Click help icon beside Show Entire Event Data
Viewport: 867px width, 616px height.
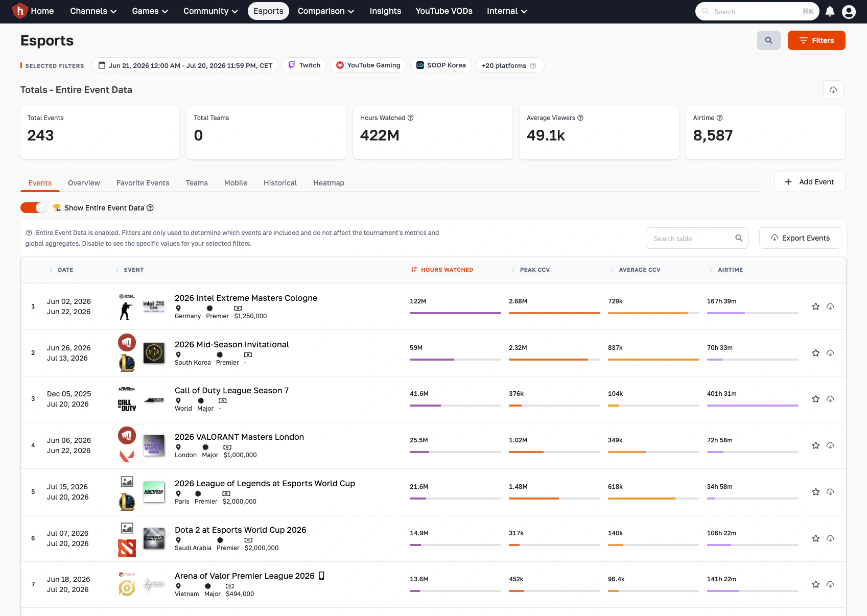click(150, 208)
